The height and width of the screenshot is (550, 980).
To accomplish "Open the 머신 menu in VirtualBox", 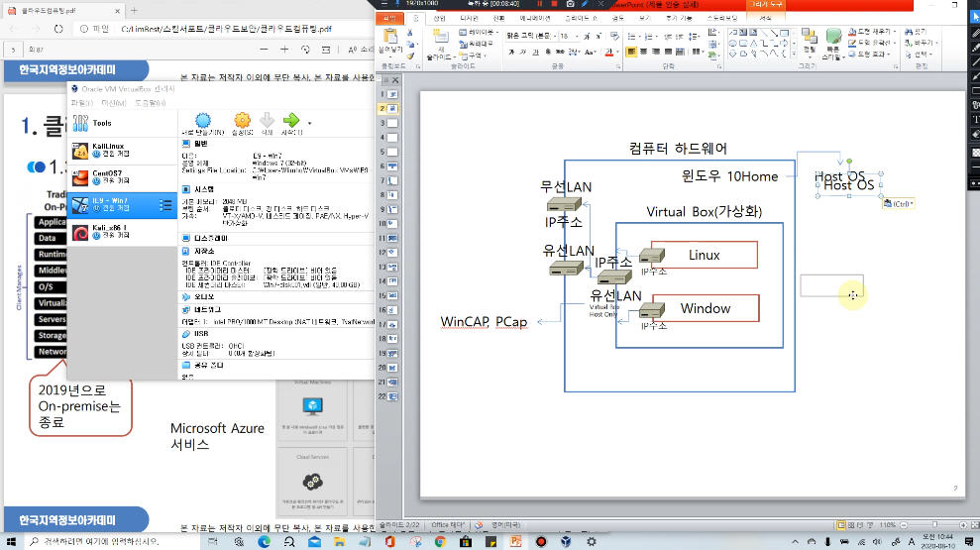I will coord(114,102).
